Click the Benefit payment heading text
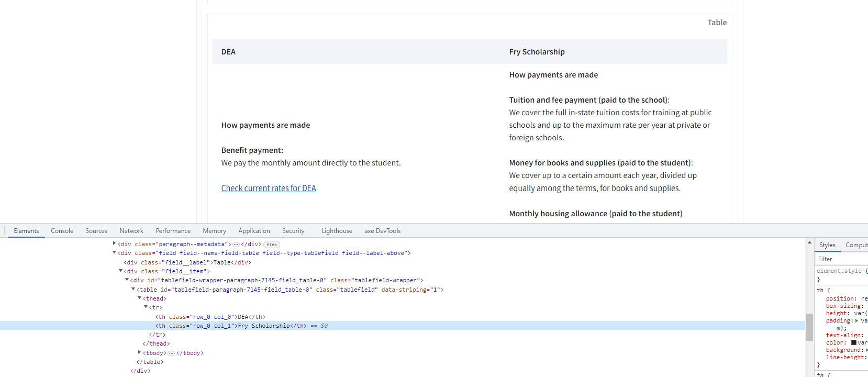The image size is (868, 377). pos(252,150)
